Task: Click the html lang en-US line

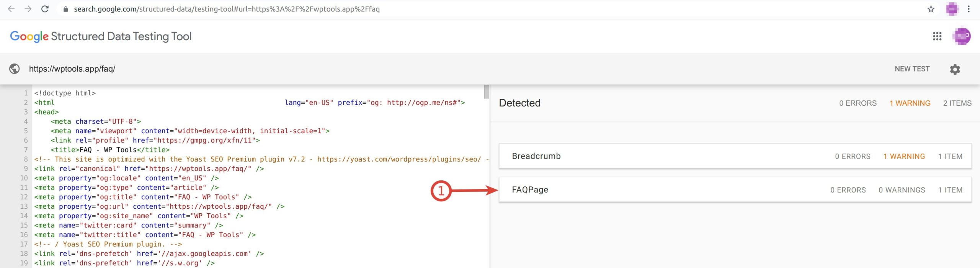Action: tap(250, 103)
